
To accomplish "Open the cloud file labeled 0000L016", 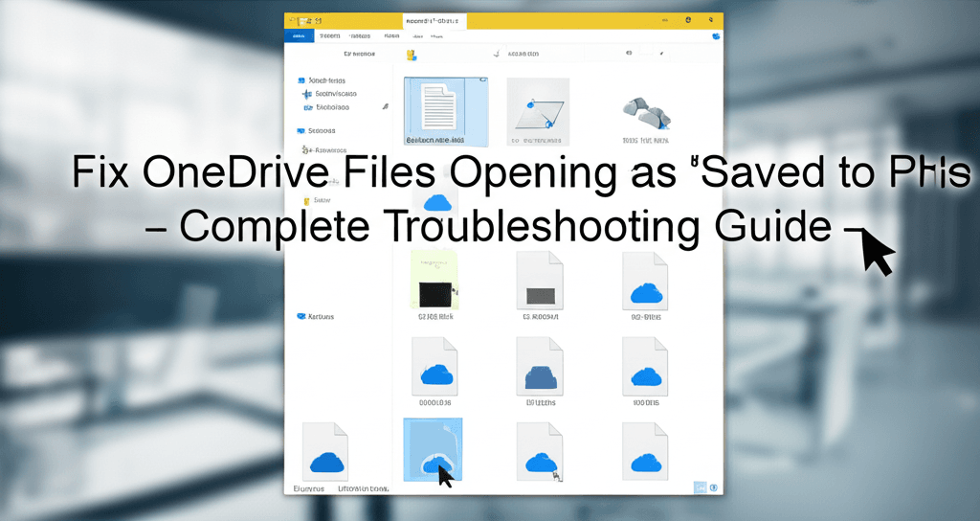I will [x=435, y=366].
